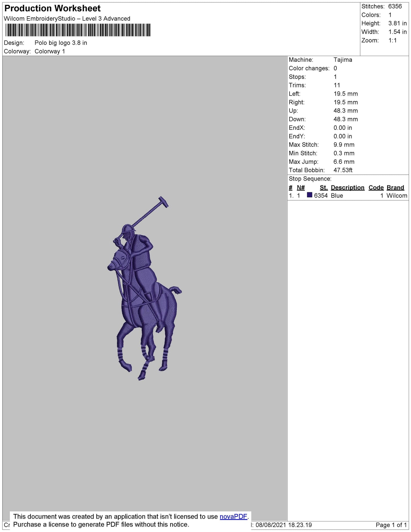The image size is (411, 532).
Task: Click the 'Down:' label
Action: coord(297,119)
